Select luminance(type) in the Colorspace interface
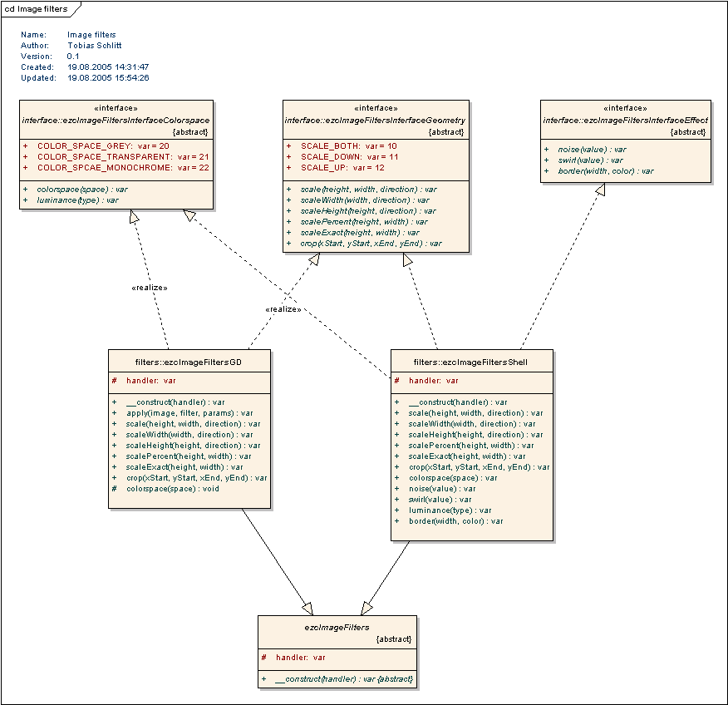 point(77,200)
